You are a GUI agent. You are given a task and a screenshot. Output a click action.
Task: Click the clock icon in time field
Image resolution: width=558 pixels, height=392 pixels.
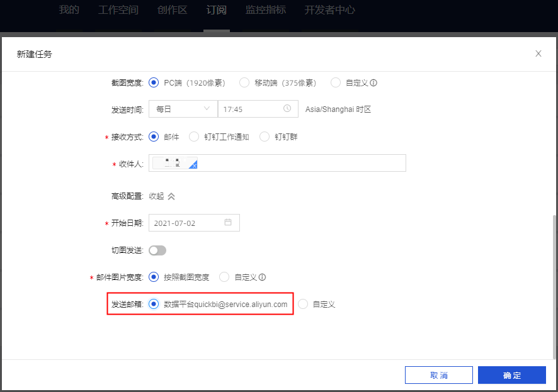click(287, 108)
